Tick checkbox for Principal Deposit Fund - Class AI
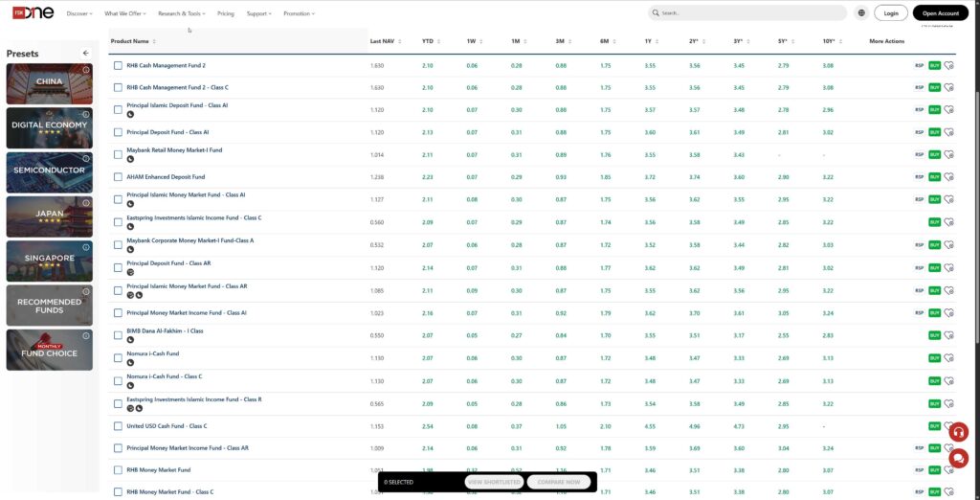Screen dimensions: 980x500 [119, 132]
